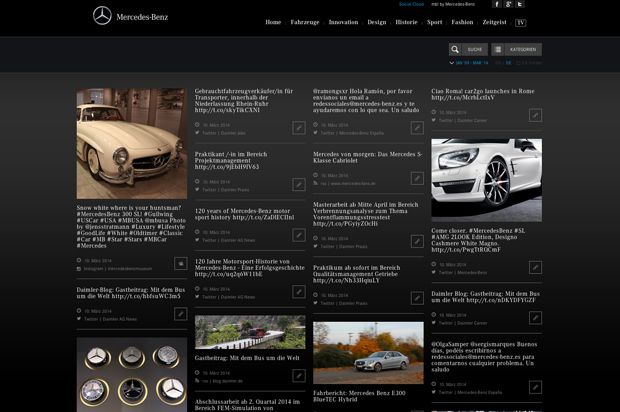Image resolution: width=620 pixels, height=412 pixels.
Task: Click the pencil icon on Ciao Roma post
Action: [x=535, y=115]
